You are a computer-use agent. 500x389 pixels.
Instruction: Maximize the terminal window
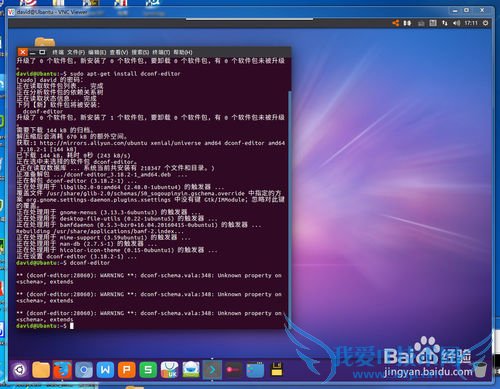click(42, 52)
